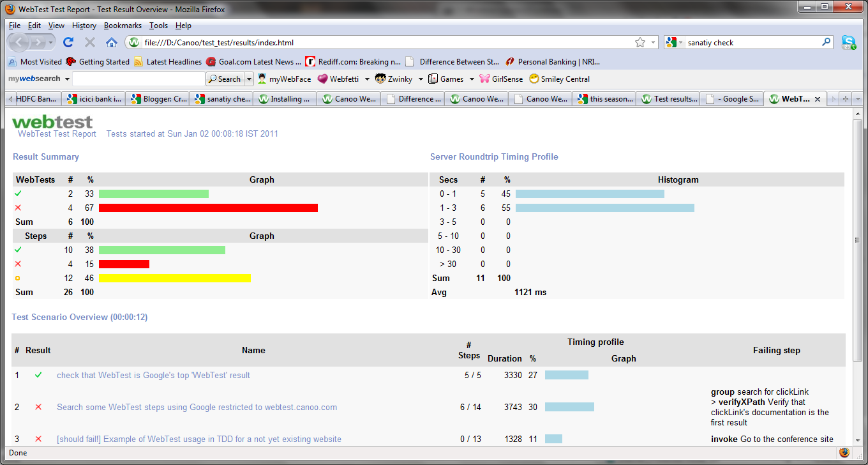Open the Personal Banking | NRI bookmark

[x=553, y=62]
